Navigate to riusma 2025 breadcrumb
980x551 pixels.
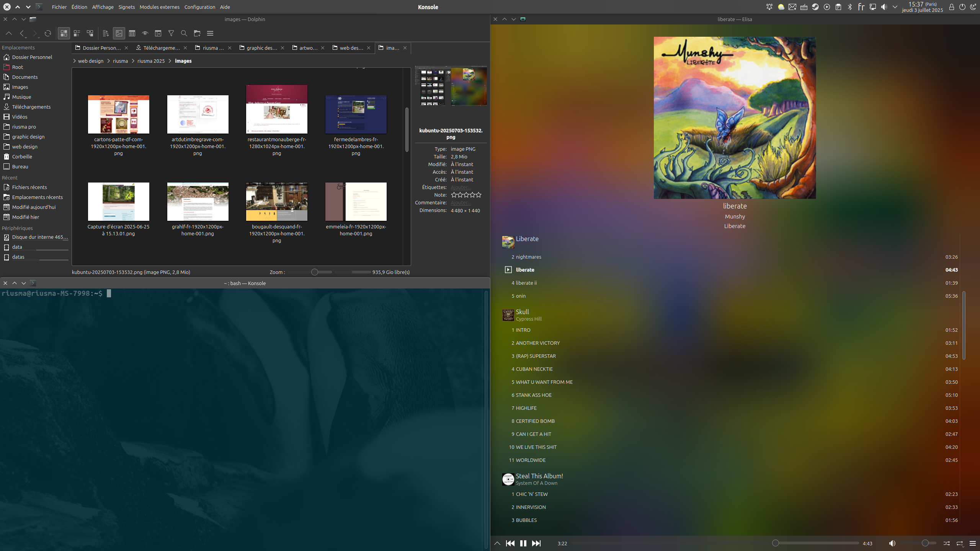[x=151, y=61]
